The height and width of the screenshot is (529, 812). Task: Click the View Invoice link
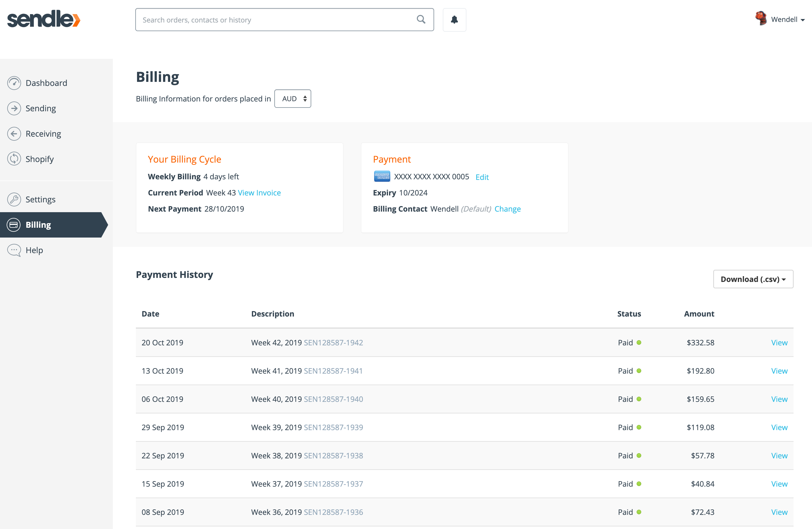tap(259, 193)
